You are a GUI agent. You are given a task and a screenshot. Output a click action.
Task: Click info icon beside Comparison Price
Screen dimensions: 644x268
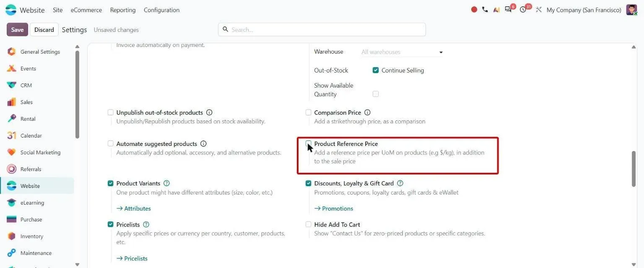pos(367,112)
